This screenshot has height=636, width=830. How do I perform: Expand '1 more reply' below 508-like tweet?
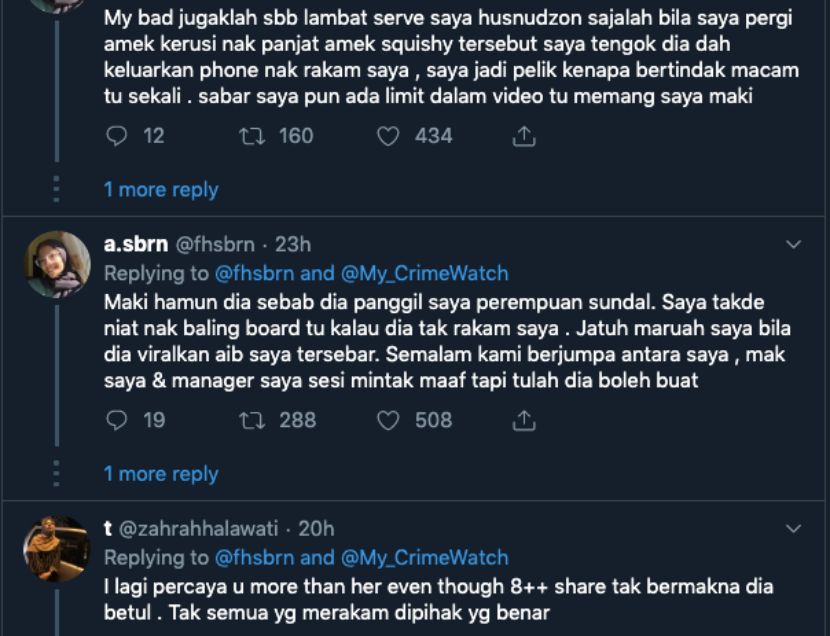(x=160, y=474)
